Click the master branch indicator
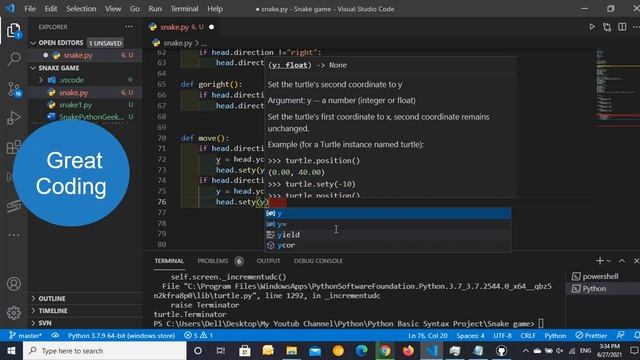The height and width of the screenshot is (360, 640). point(25,336)
